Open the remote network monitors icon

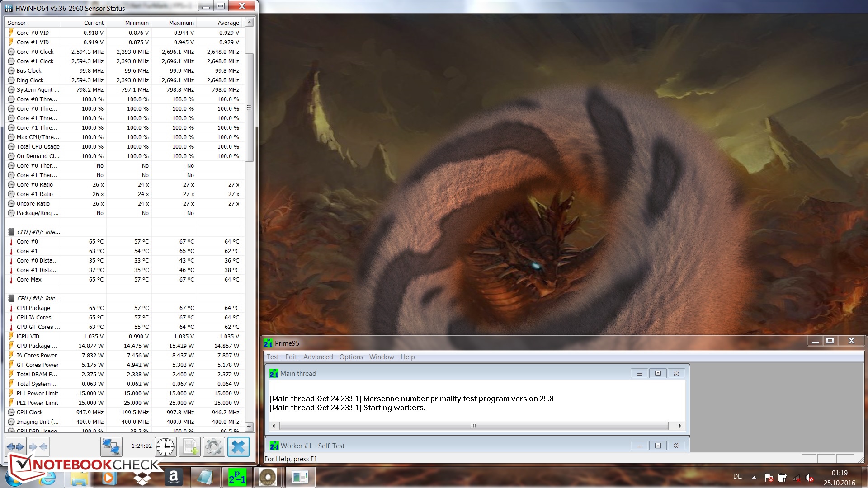pyautogui.click(x=111, y=446)
